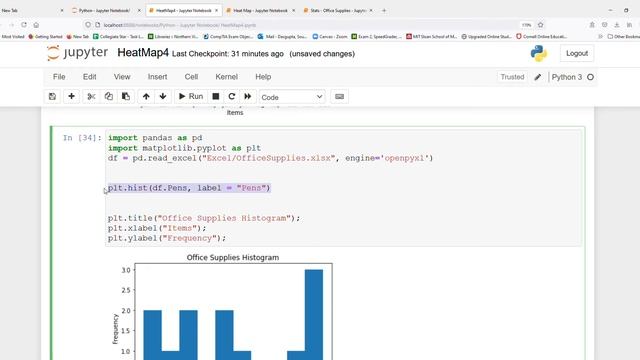Click the In [34] cell prompt
Image resolution: width=640 pixels, height=360 pixels.
click(82, 138)
